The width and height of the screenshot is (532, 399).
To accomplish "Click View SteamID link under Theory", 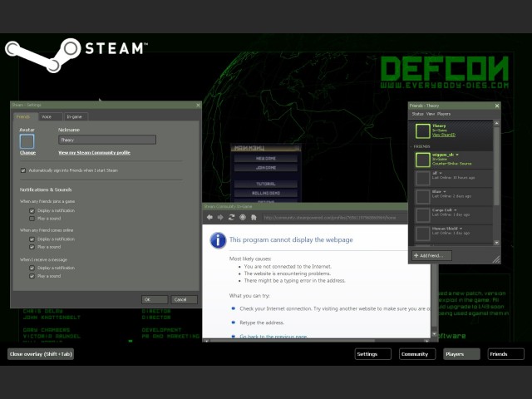I will [443, 135].
